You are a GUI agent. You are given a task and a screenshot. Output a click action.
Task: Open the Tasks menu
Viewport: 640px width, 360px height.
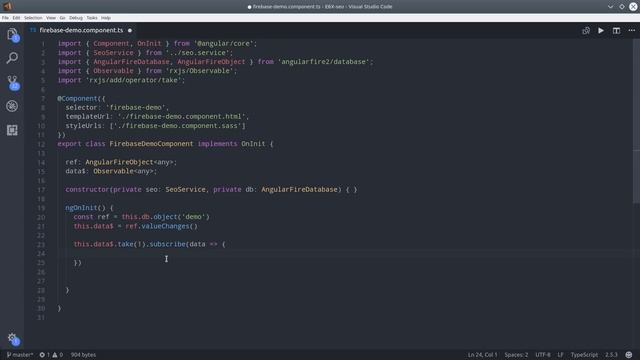[x=92, y=18]
